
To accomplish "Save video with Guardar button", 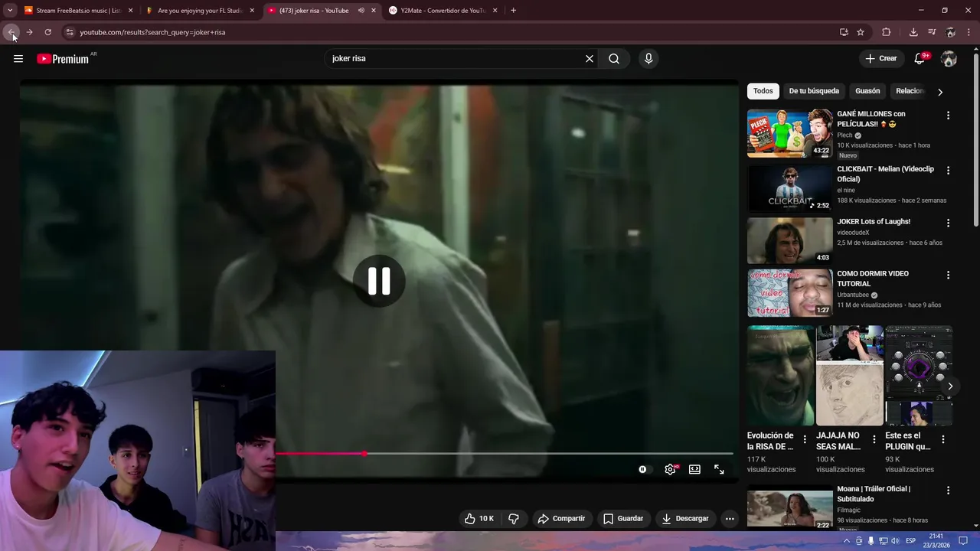I will 623,519.
